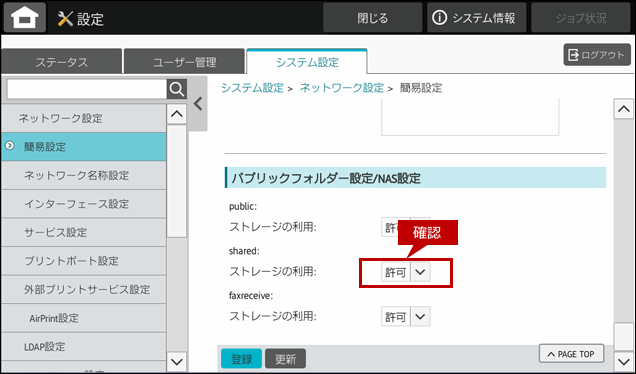Open システム情報 info button
This screenshot has width=636, height=374.
[476, 18]
